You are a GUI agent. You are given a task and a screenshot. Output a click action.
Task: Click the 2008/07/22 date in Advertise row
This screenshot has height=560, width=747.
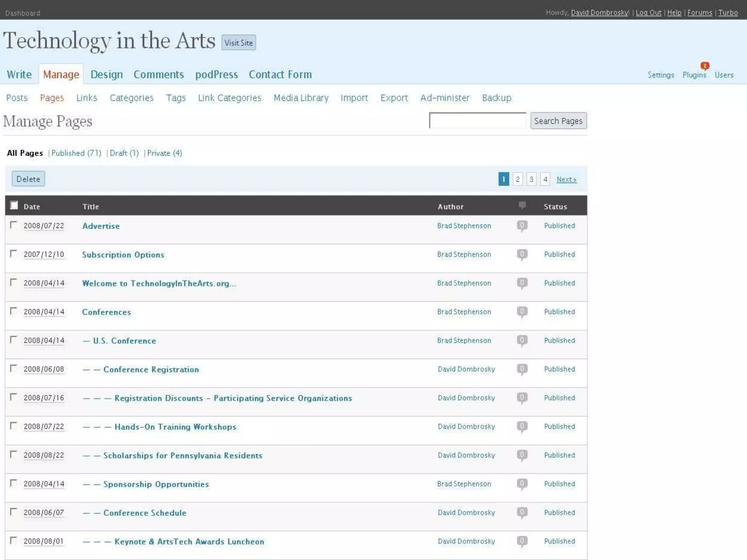click(x=44, y=226)
